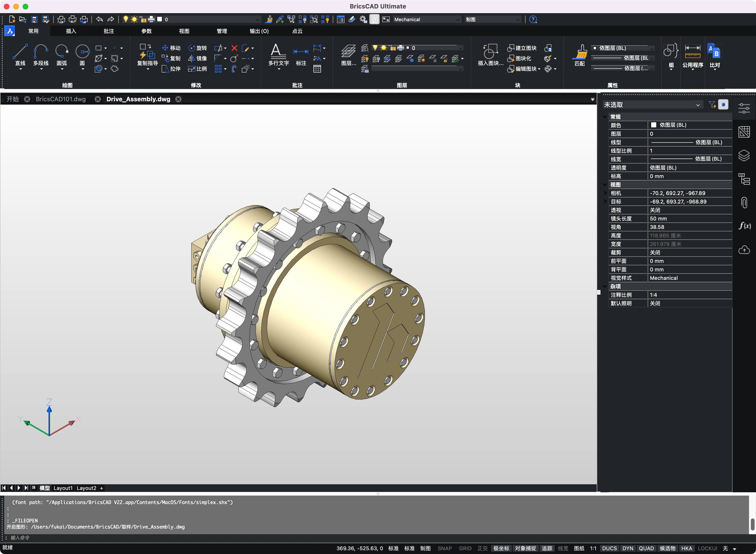Open the 插入 ribbon tab
Viewport: 756px width, 554px height.
coord(71,31)
